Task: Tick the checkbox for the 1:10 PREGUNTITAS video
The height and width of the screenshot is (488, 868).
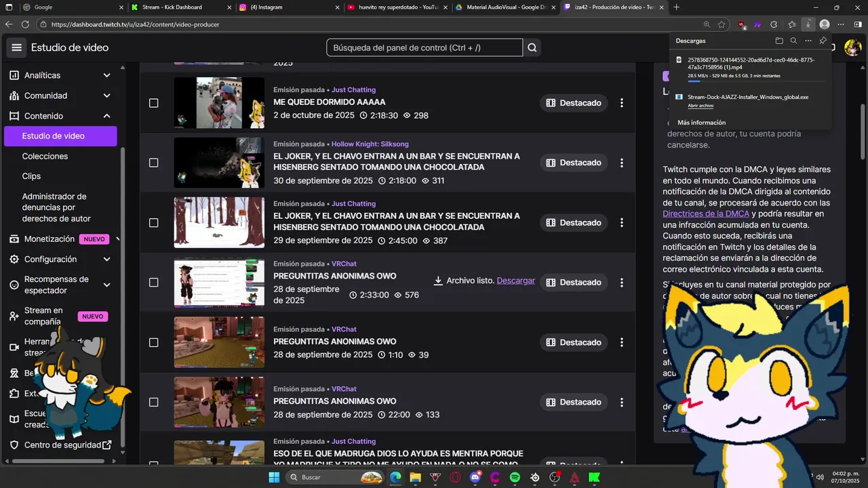Action: (153, 342)
